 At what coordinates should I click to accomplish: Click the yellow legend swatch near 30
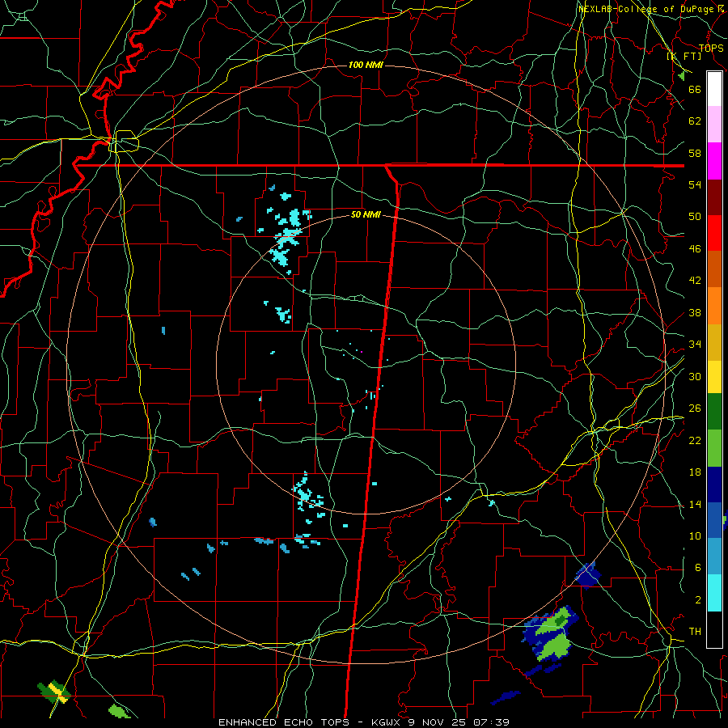(714, 377)
